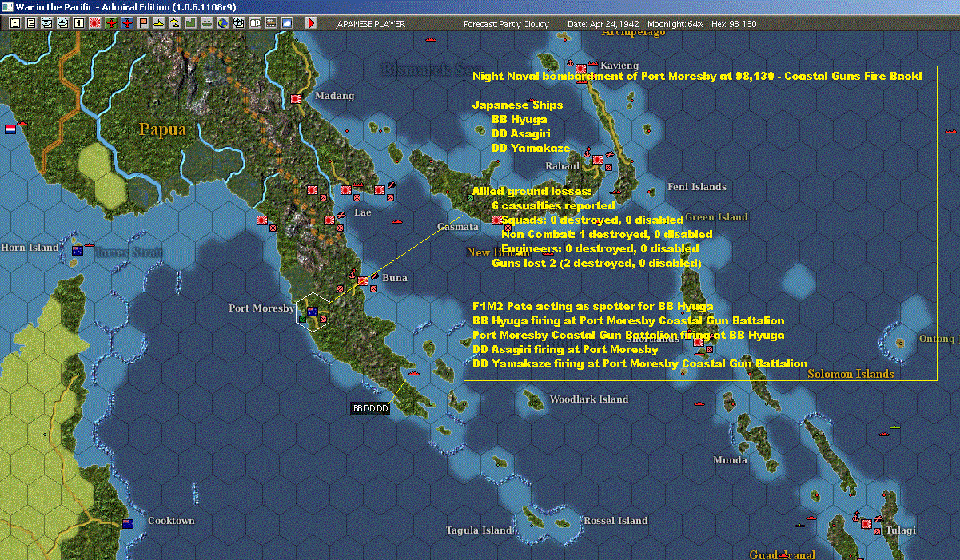Click the Tagula Island map label

pos(479,530)
